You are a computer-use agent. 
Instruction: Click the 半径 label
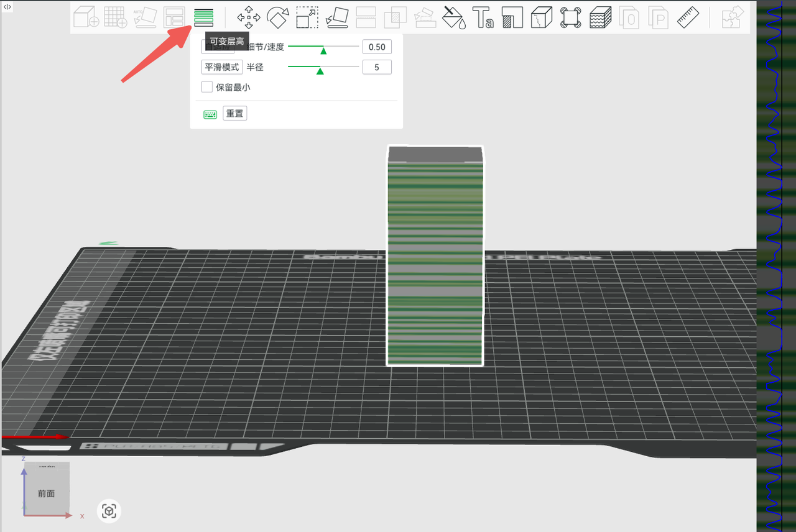(x=255, y=66)
